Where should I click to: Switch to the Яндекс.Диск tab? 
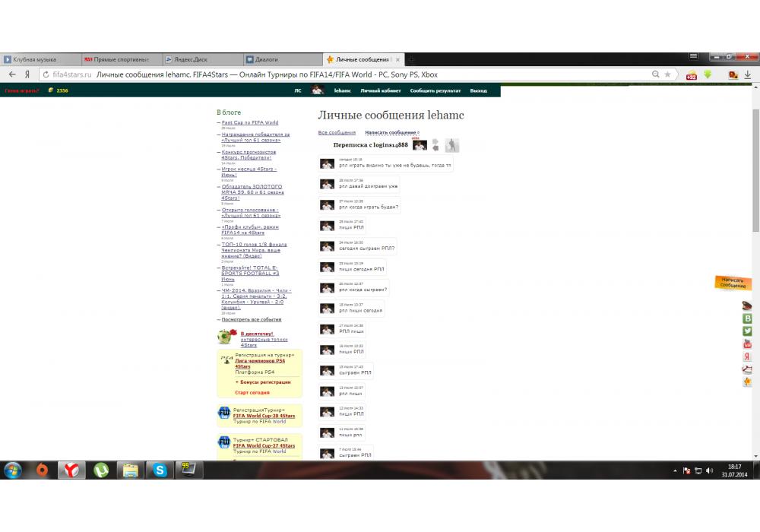pos(201,59)
